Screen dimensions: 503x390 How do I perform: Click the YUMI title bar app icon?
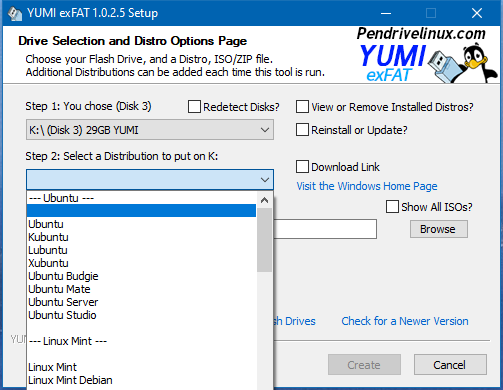pyautogui.click(x=14, y=13)
